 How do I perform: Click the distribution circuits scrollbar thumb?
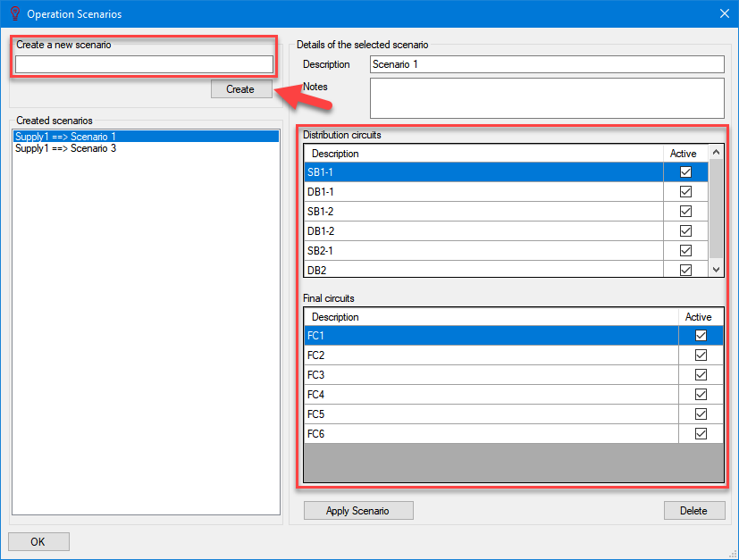(716, 209)
